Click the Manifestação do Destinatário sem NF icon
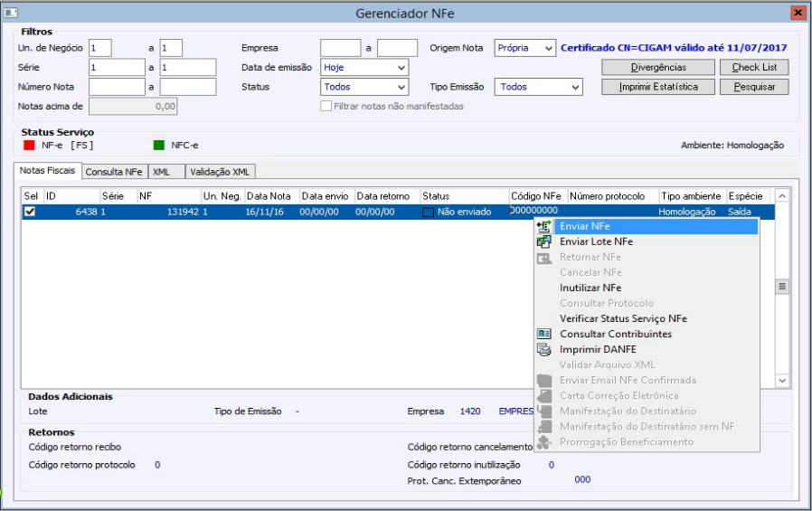 coord(543,427)
